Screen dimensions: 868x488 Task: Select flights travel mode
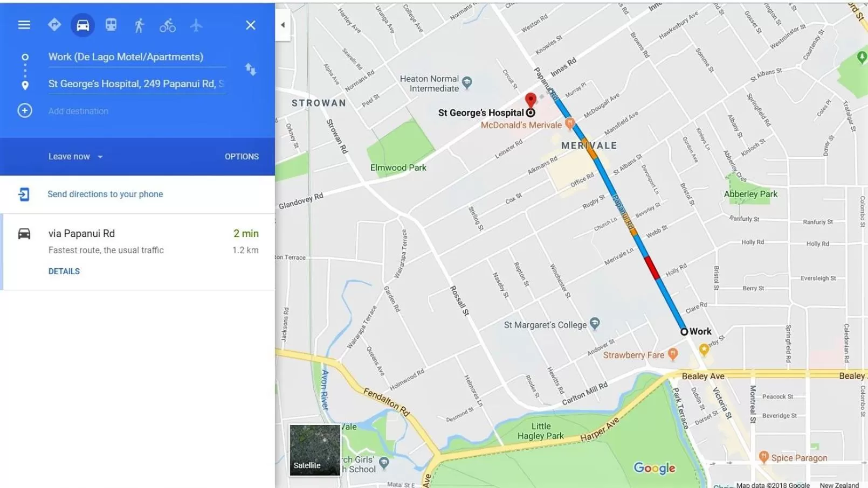pyautogui.click(x=196, y=25)
